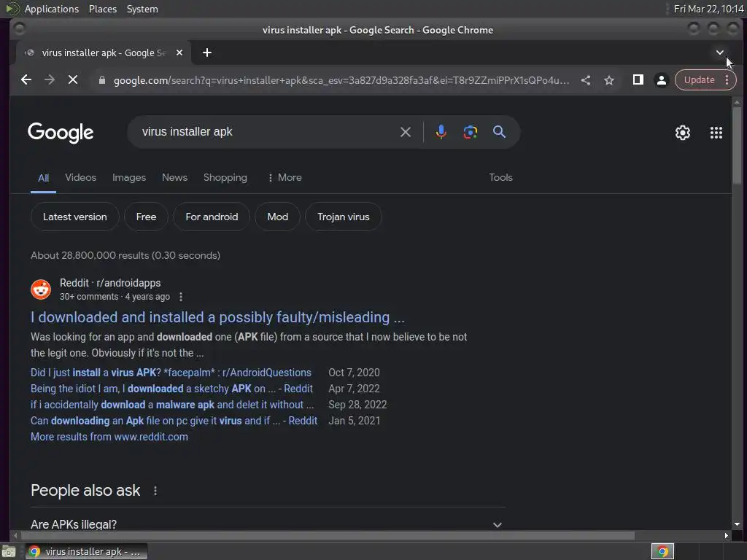Submit search with magnifying glass icon
The width and height of the screenshot is (747, 560).
[x=499, y=132]
